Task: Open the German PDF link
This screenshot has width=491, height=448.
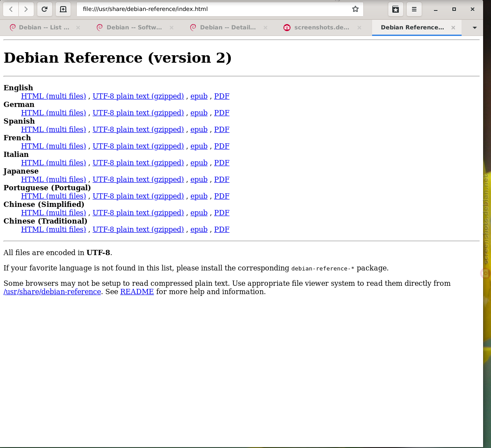Action: pos(222,113)
